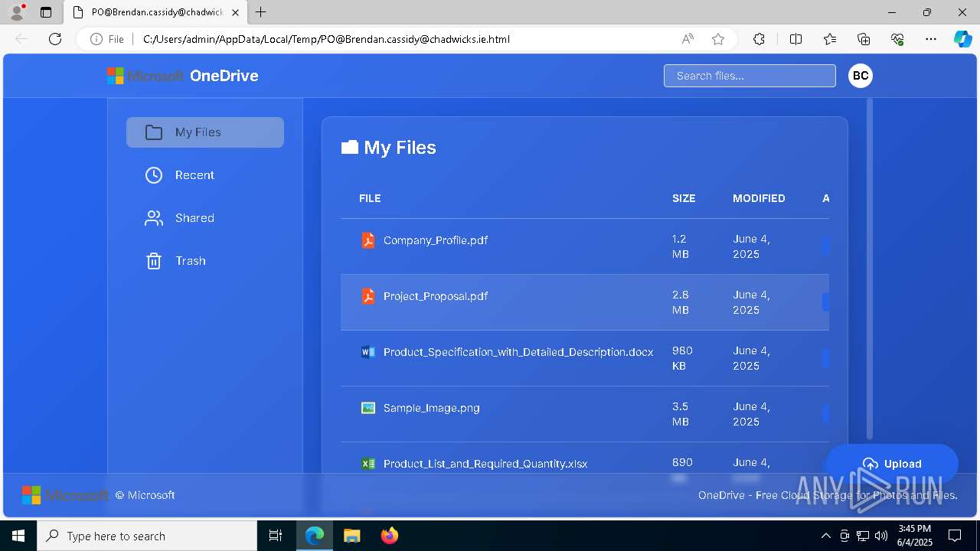Click the Shared people icon
This screenshot has width=980, height=551.
(154, 218)
